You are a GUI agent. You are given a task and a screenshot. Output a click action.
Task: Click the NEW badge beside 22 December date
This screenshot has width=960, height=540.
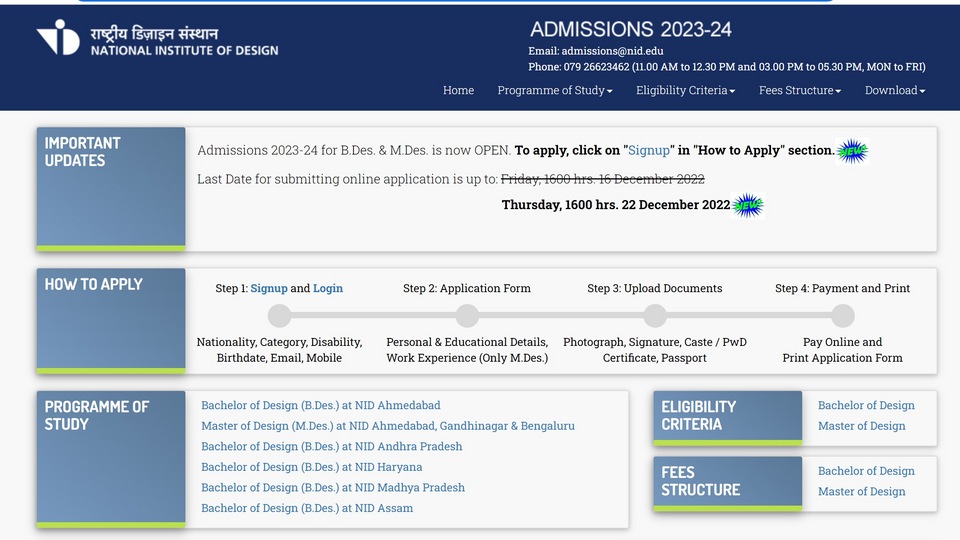[748, 206]
